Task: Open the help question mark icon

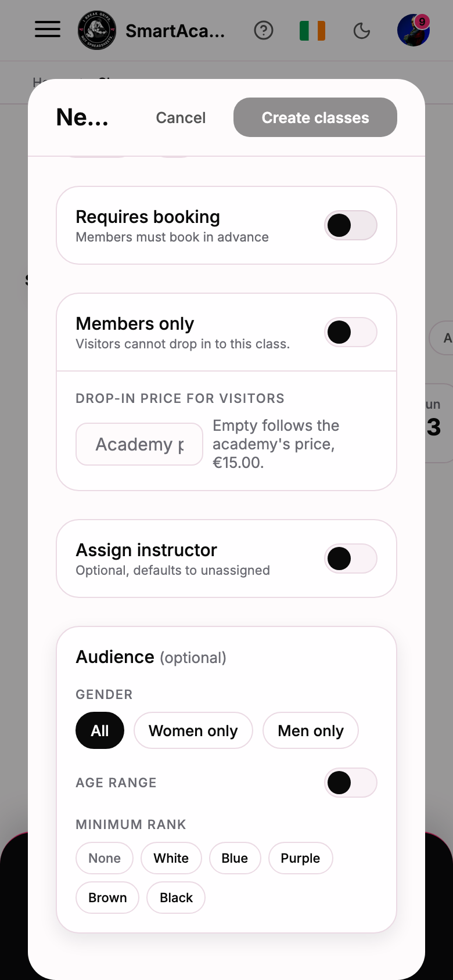Action: pyautogui.click(x=264, y=30)
